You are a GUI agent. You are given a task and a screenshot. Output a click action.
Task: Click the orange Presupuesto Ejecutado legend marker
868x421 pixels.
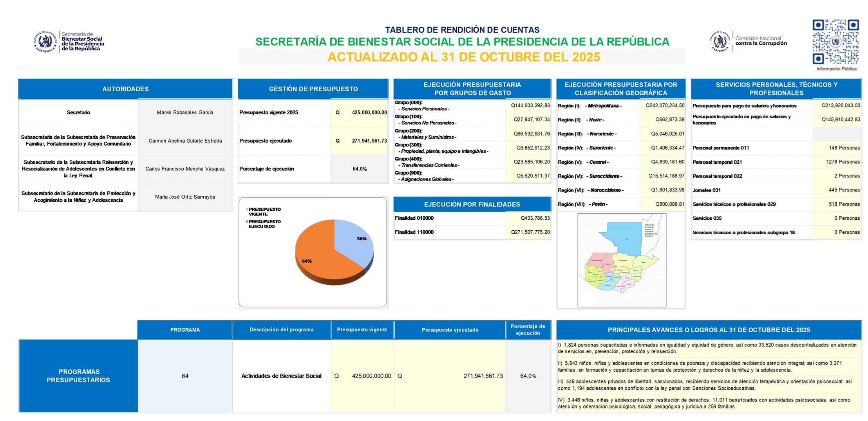tap(247, 222)
